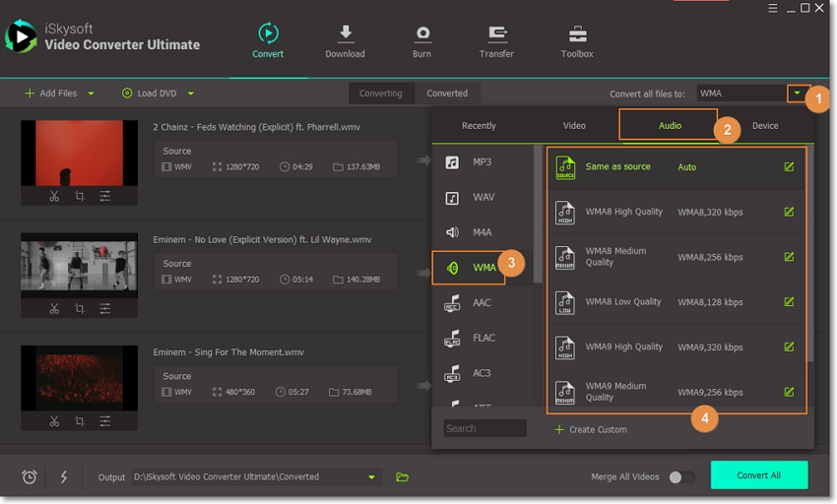Viewport: 837px width, 504px height.
Task: Click the Convert All button
Action: pyautogui.click(x=758, y=475)
